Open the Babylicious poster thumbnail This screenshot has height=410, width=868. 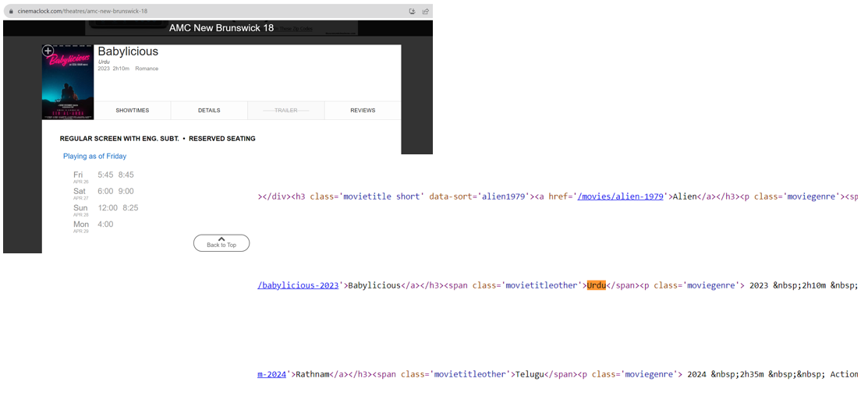[68, 86]
